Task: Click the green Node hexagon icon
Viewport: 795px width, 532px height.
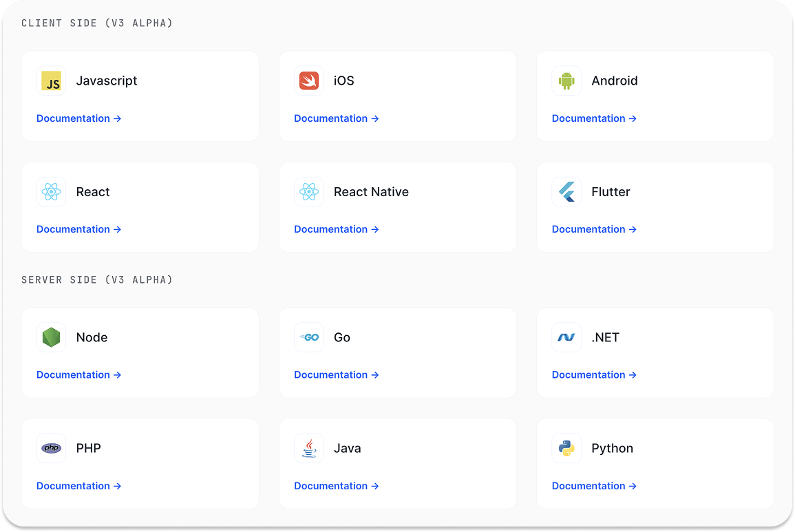Action: (51, 337)
